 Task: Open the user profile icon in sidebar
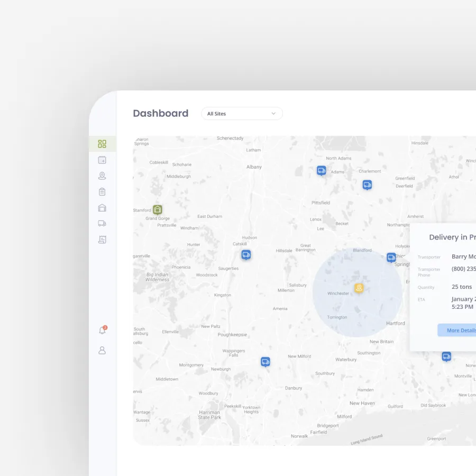pyautogui.click(x=102, y=350)
